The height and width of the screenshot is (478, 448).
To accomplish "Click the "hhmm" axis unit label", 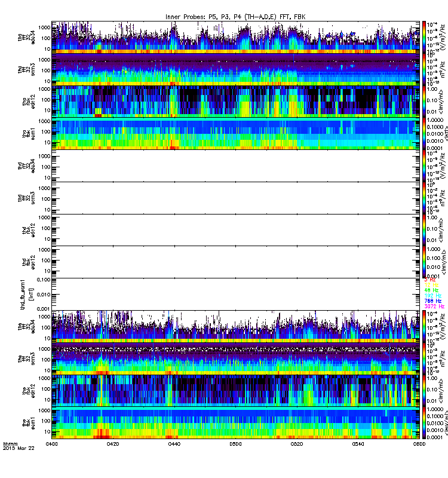I will (x=10, y=444).
